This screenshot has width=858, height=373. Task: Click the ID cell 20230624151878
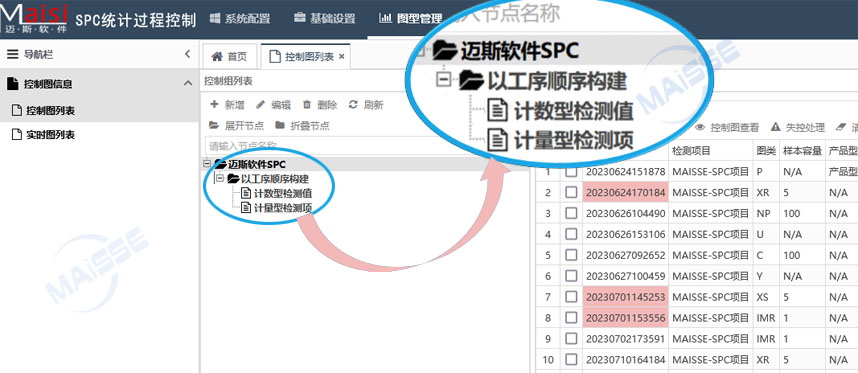pyautogui.click(x=625, y=172)
